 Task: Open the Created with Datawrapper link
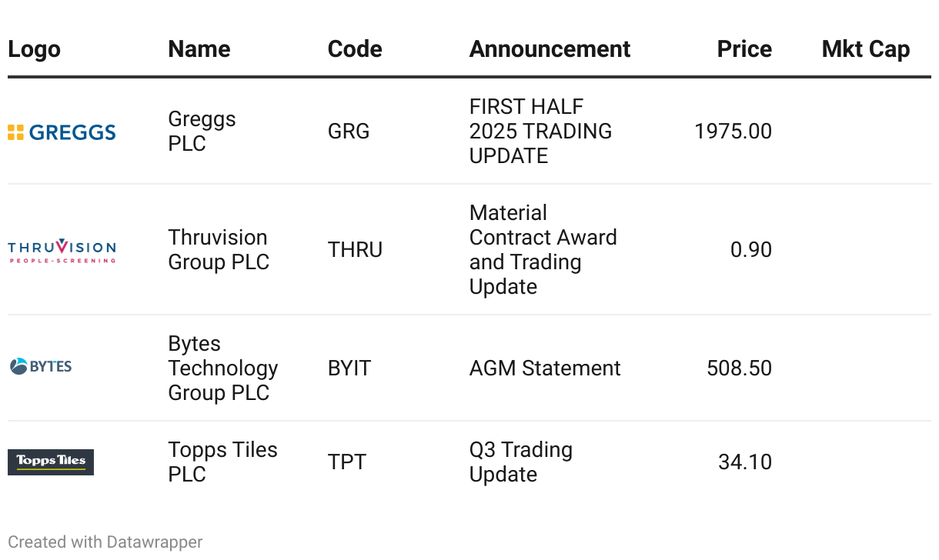tap(105, 542)
